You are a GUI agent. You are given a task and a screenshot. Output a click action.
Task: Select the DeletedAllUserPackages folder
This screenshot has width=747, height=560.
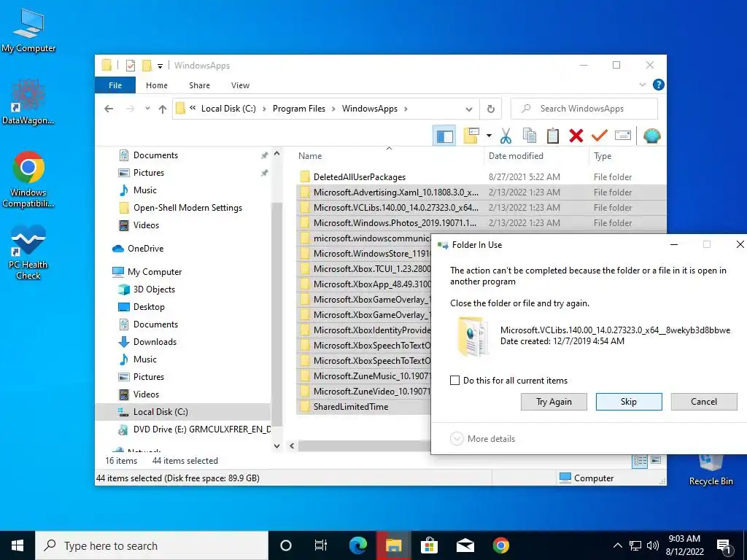click(360, 177)
